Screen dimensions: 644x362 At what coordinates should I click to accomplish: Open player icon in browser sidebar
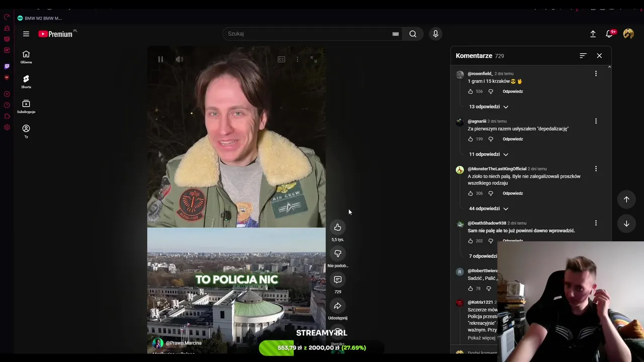click(x=7, y=94)
